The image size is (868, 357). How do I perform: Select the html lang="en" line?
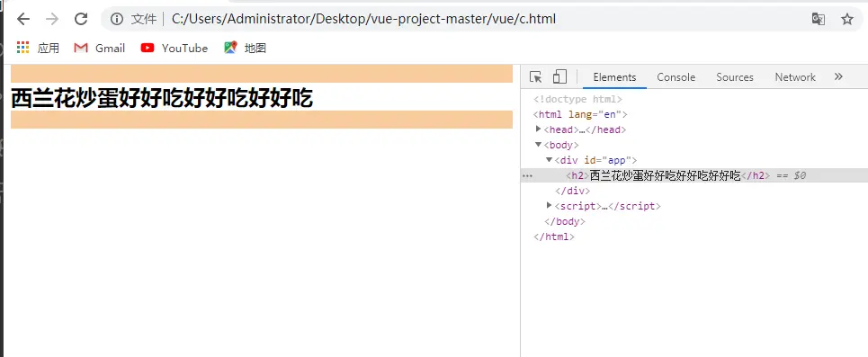pyautogui.click(x=579, y=114)
